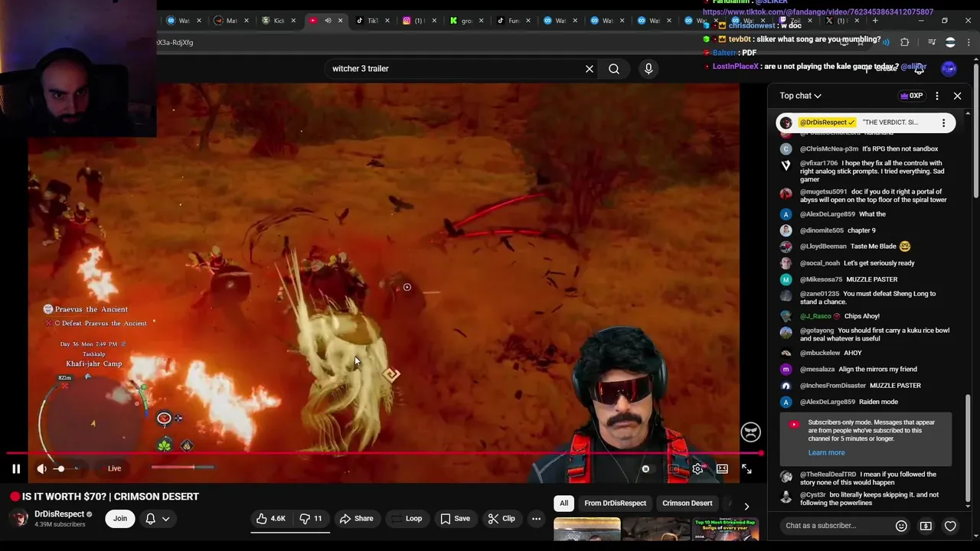Click the frowning face overlay icon on video
This screenshot has width=980, height=551.
(x=750, y=432)
